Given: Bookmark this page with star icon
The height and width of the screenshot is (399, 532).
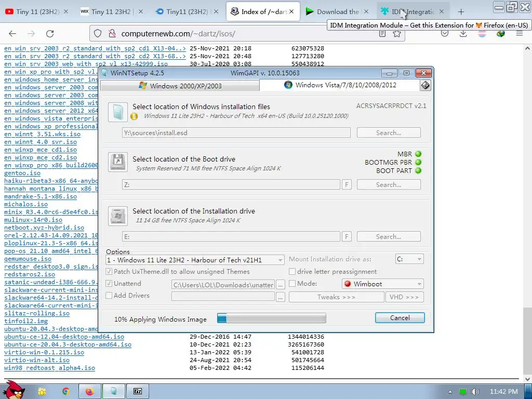Looking at the screenshot, I should [396, 34].
